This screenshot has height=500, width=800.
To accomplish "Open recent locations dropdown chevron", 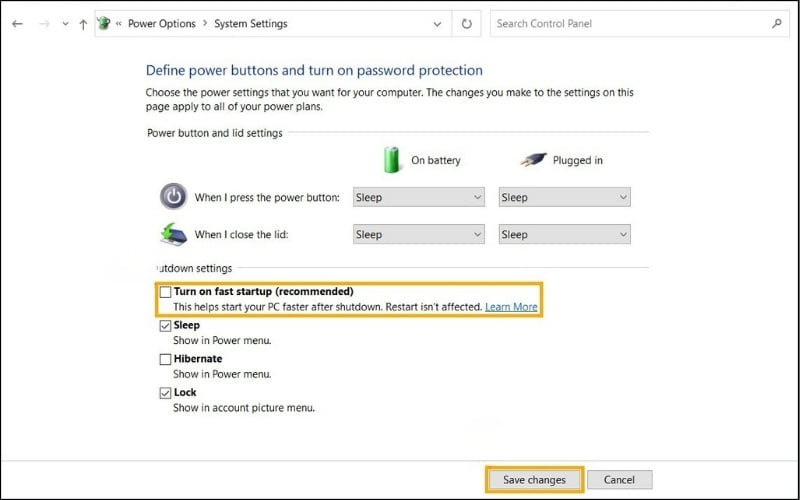I will [x=65, y=24].
